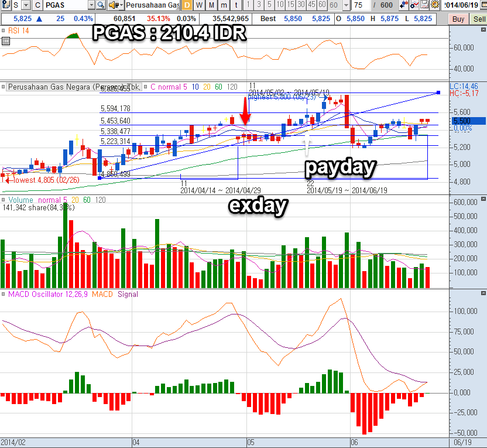Click the Perusahaan Gas Negara chart label
The height and width of the screenshot is (448, 487).
point(74,87)
